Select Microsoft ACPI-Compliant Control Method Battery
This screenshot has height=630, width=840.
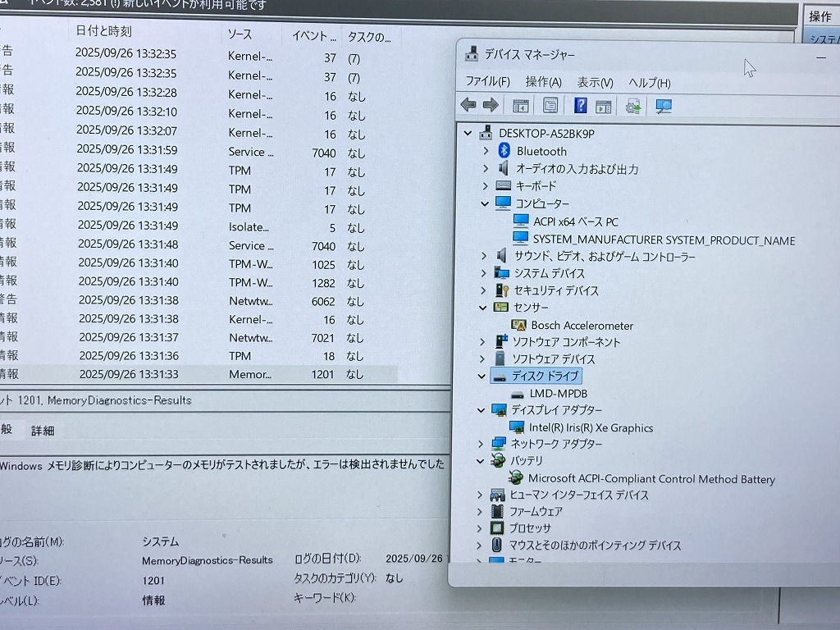(651, 479)
